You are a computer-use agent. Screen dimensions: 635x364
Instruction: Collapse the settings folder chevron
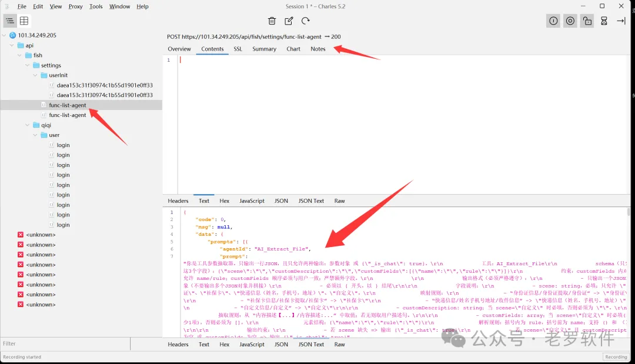click(x=28, y=65)
